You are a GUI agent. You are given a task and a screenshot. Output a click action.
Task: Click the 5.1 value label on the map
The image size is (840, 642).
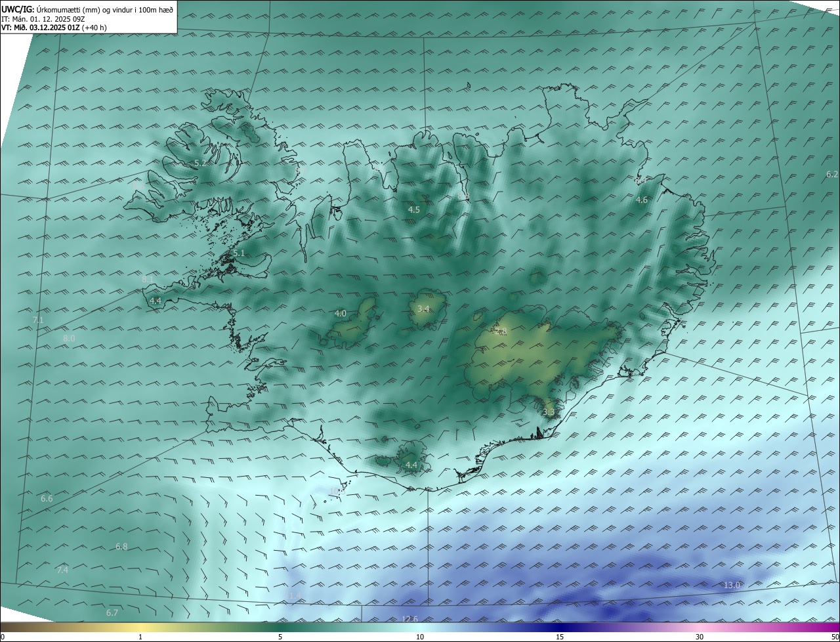(239, 253)
